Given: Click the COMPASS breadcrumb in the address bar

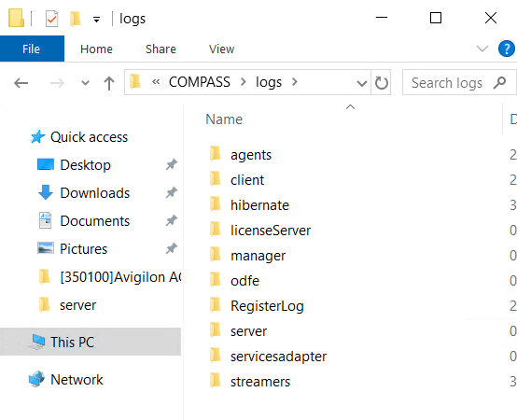Looking at the screenshot, I should click(200, 82).
